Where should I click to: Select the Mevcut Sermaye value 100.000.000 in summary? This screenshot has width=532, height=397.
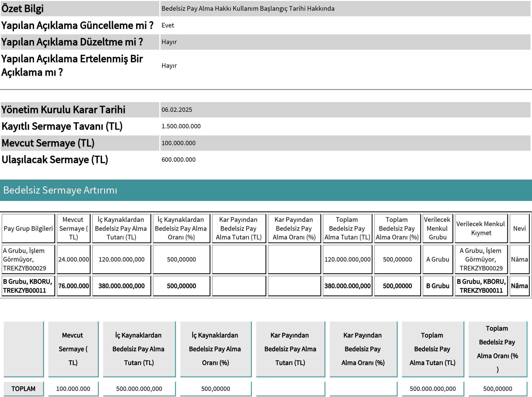click(x=179, y=143)
